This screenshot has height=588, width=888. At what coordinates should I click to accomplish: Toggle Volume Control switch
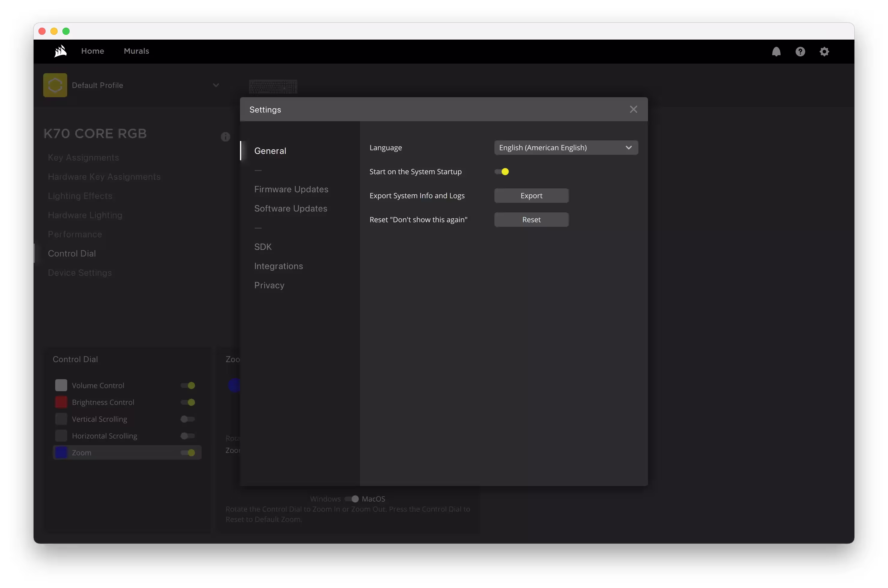click(x=188, y=385)
